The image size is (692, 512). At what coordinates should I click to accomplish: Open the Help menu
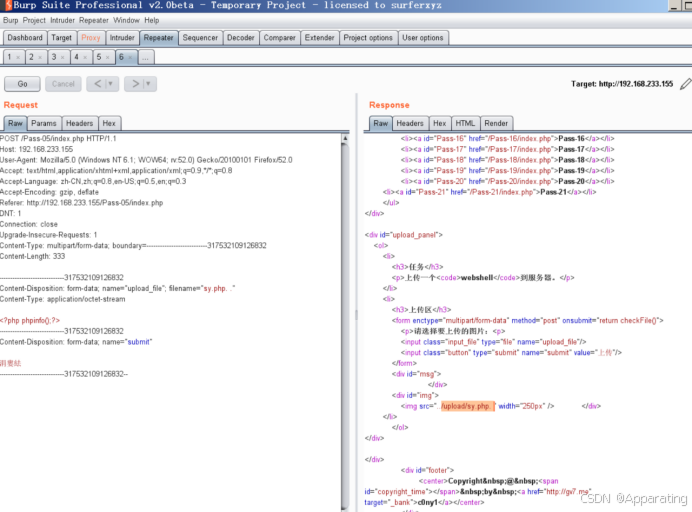[151, 20]
